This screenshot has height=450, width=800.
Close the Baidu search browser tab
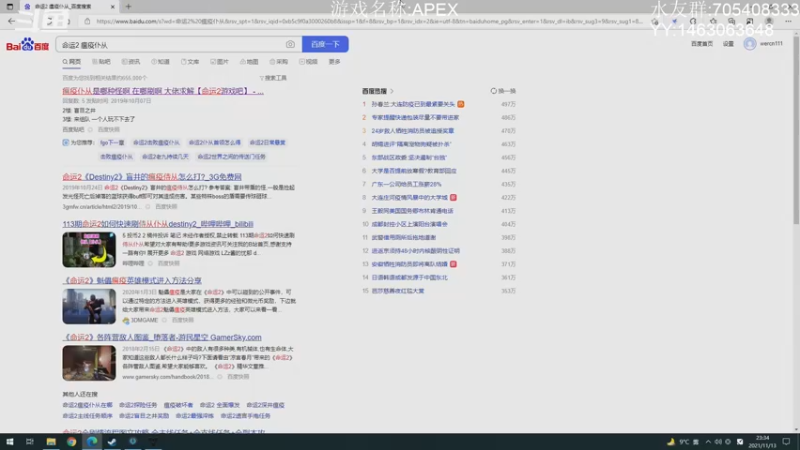pyautogui.click(x=113, y=7)
